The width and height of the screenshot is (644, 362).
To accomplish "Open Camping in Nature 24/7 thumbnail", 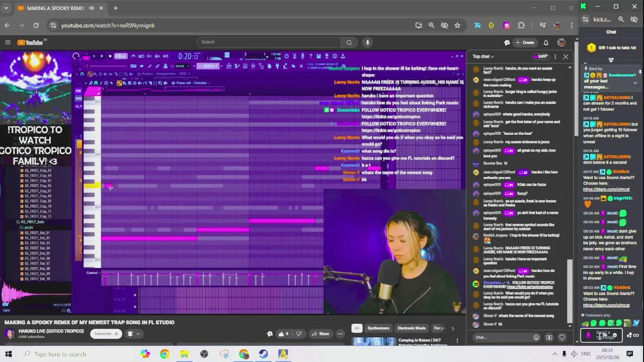I will tap(374, 341).
